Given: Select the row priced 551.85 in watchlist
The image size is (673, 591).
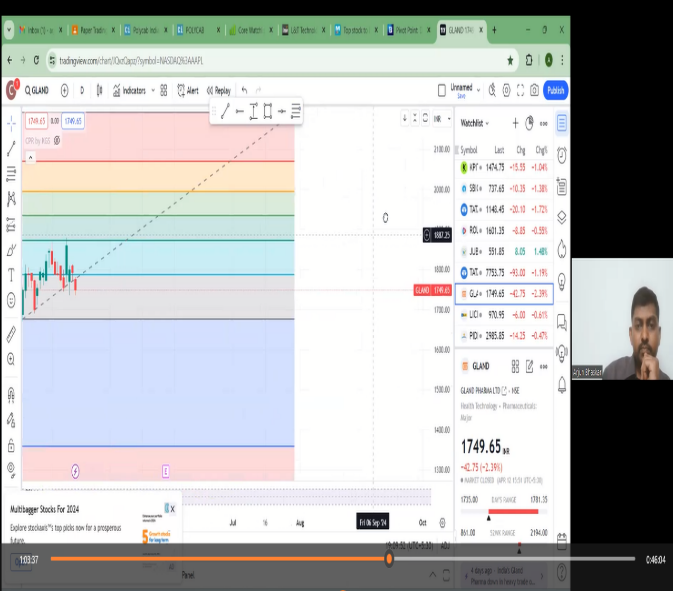Looking at the screenshot, I should 504,252.
